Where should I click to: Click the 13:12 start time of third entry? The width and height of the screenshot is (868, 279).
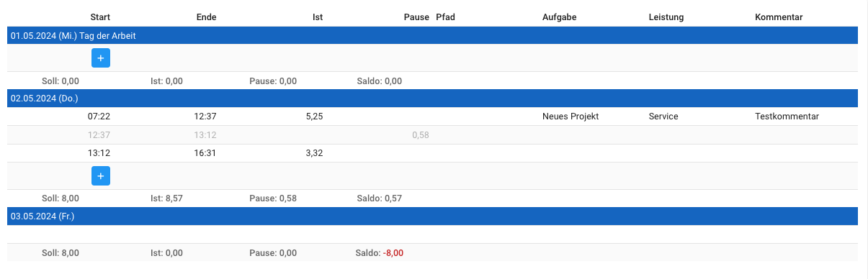pyautogui.click(x=99, y=152)
